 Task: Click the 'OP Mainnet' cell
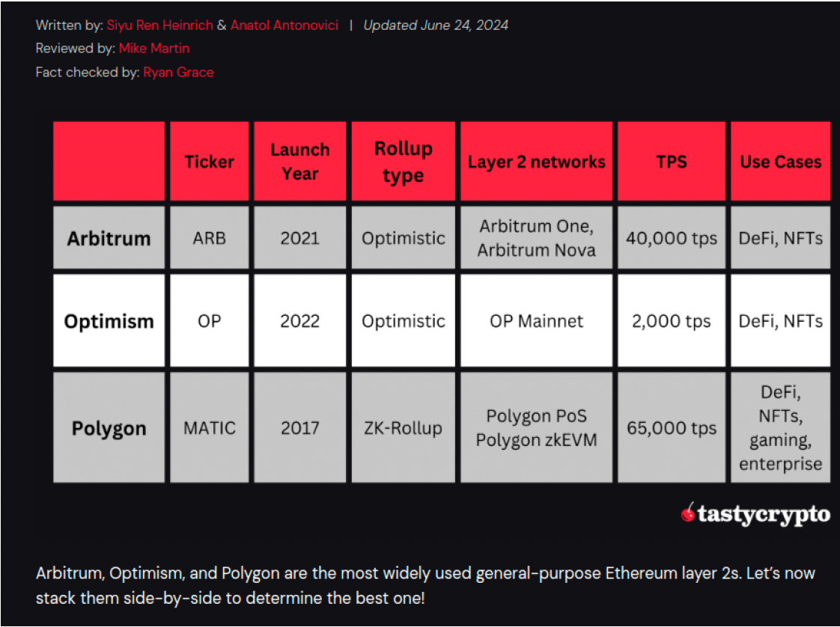point(536,321)
